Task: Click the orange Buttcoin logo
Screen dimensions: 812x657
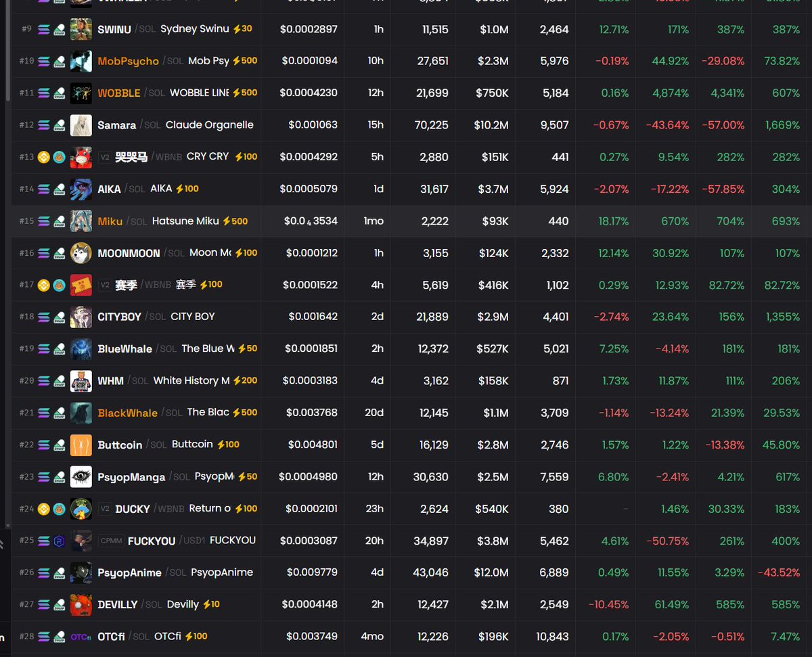Action: [x=81, y=445]
